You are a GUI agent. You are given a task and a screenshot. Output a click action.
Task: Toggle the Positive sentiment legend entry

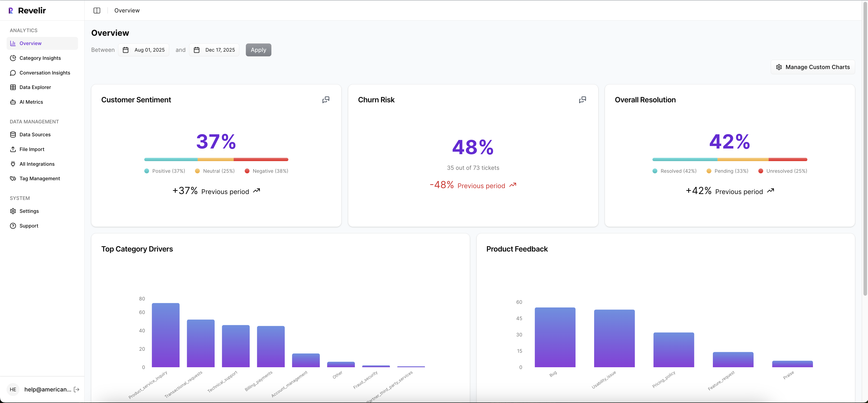tap(164, 171)
